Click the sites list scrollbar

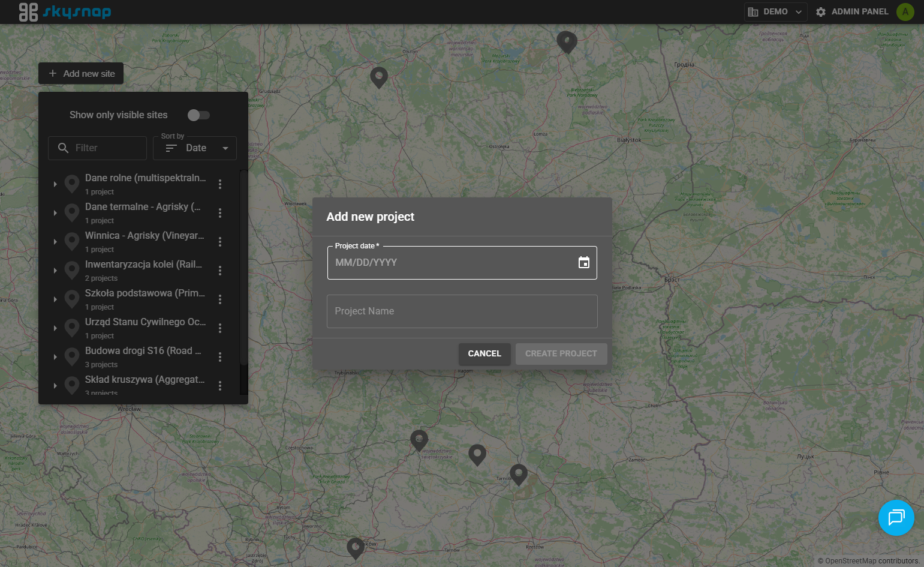pos(243,267)
